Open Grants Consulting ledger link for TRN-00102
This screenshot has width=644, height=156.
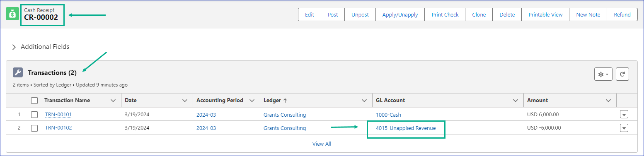[x=285, y=128]
